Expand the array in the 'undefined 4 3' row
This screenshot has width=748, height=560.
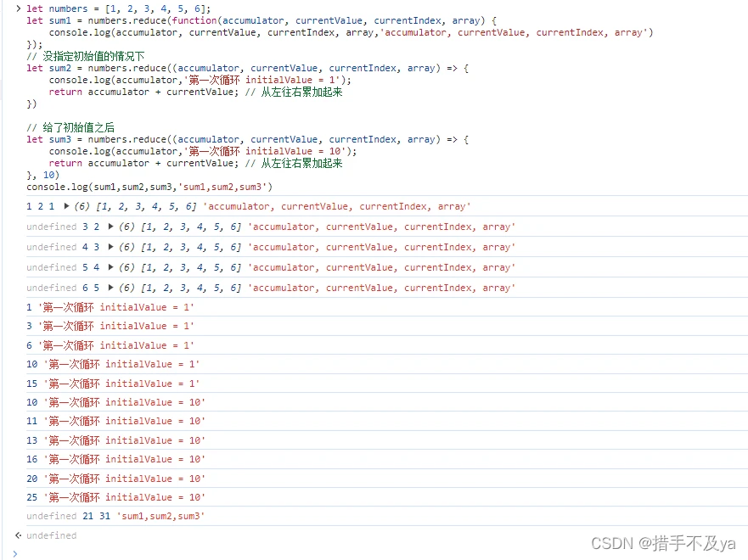coord(110,247)
